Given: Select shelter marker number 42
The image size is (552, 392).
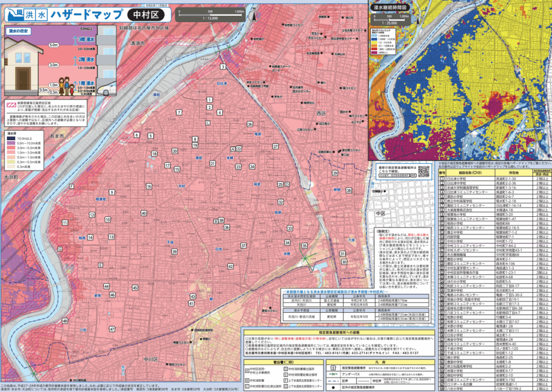Looking at the screenshot, I should point(230,266).
